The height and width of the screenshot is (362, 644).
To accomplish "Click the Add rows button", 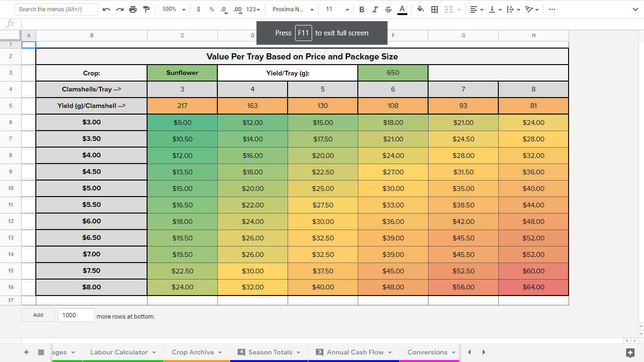I will click(38, 315).
